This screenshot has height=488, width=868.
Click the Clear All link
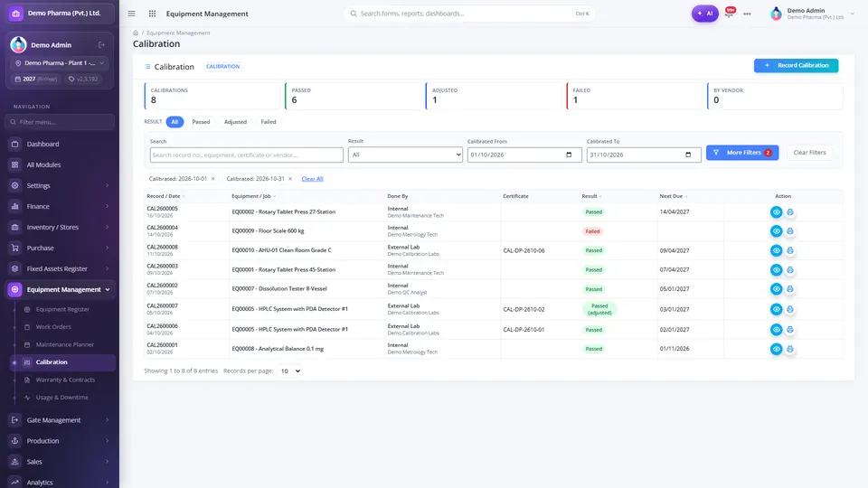click(x=312, y=179)
